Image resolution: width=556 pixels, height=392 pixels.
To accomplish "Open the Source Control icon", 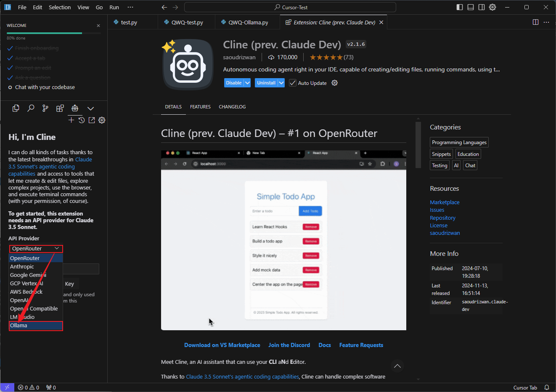I will 45,108.
